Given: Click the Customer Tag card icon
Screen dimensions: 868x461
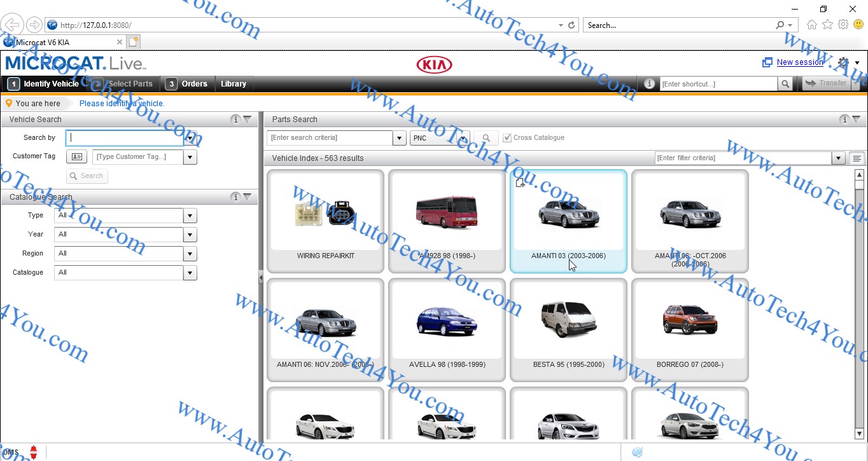Looking at the screenshot, I should click(x=76, y=156).
